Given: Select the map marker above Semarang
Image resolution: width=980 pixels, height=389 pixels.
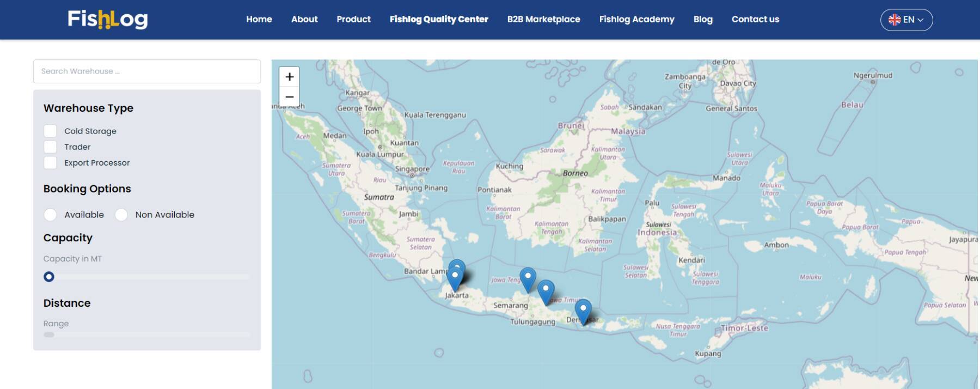Looking at the screenshot, I should pos(528,281).
